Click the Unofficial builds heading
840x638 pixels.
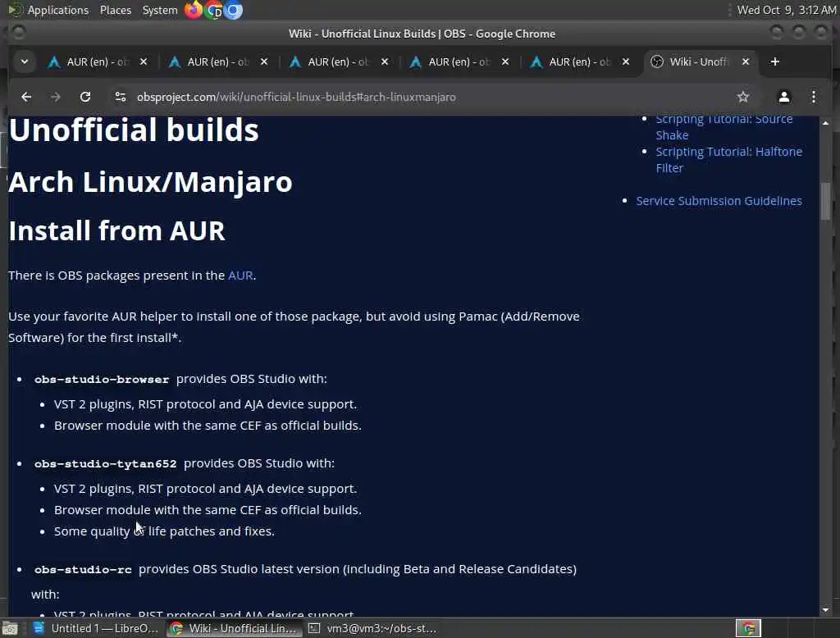point(134,130)
